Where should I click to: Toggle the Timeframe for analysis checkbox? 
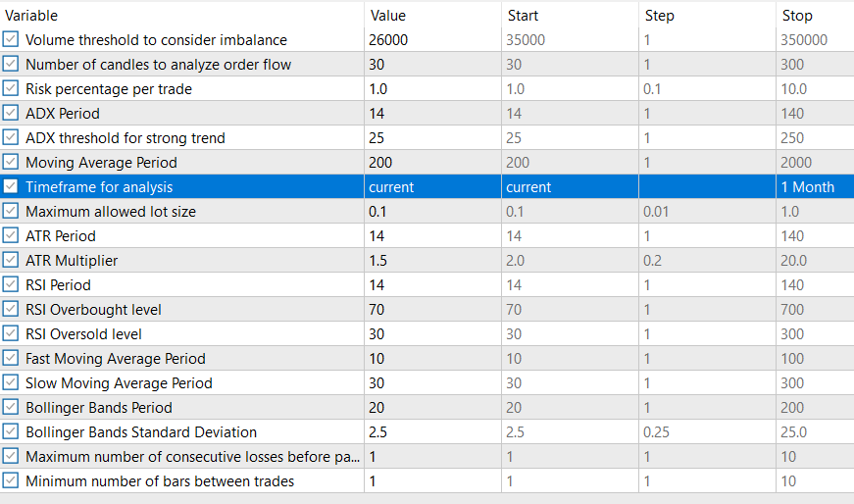pos(11,187)
